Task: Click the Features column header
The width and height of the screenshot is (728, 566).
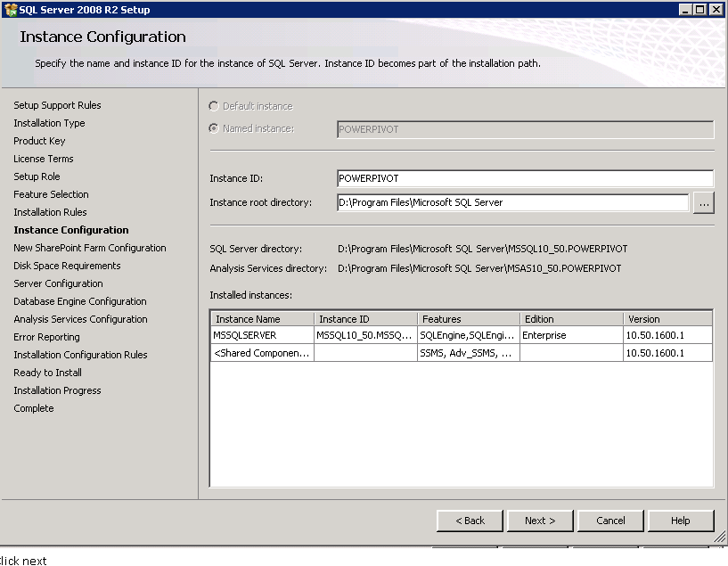Action: click(x=469, y=319)
